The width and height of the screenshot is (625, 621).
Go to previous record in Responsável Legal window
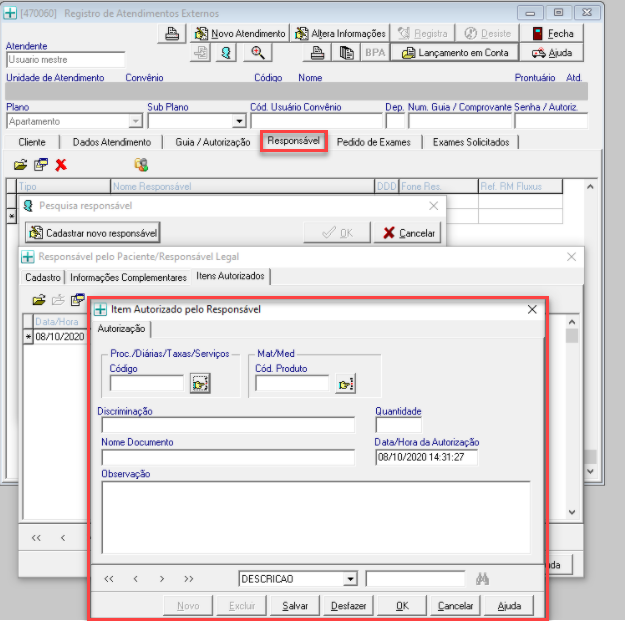pyautogui.click(x=63, y=538)
